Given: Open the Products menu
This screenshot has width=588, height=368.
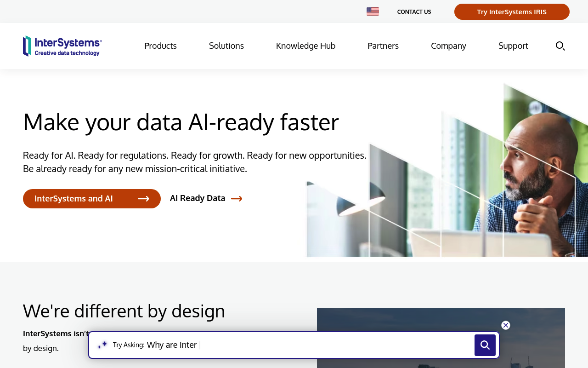Looking at the screenshot, I should [160, 46].
